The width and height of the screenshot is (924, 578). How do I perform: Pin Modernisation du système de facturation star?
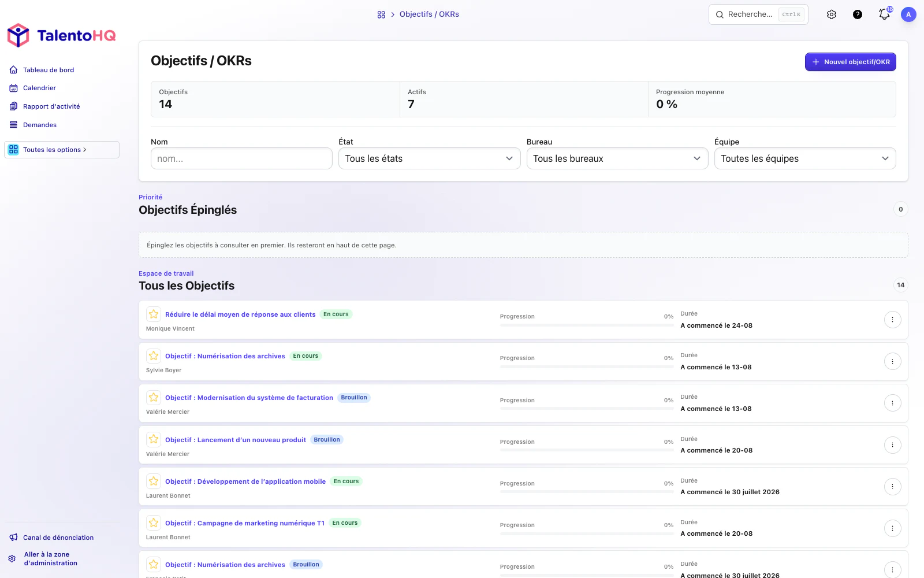point(154,398)
